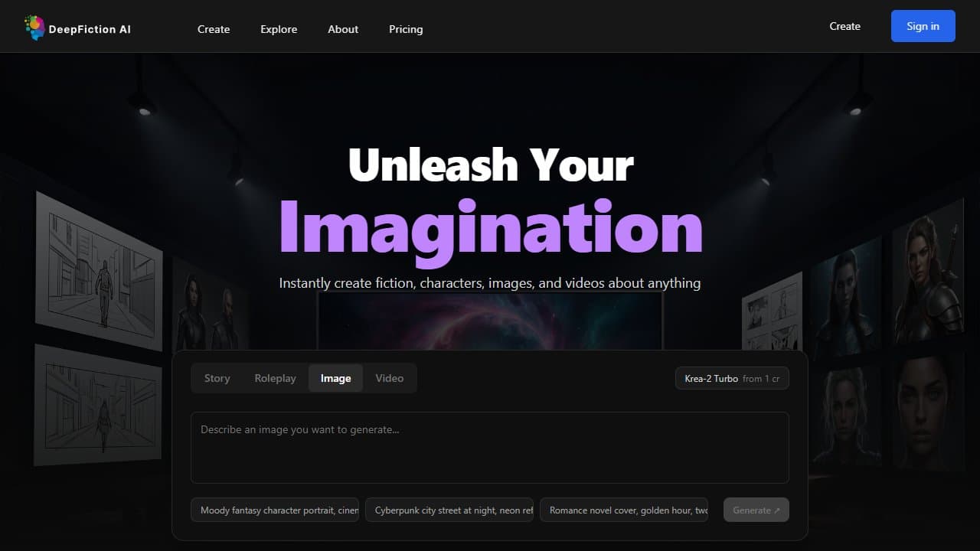Viewport: 980px width, 551px height.
Task: Click the blue Sign in button
Action: pyautogui.click(x=923, y=26)
